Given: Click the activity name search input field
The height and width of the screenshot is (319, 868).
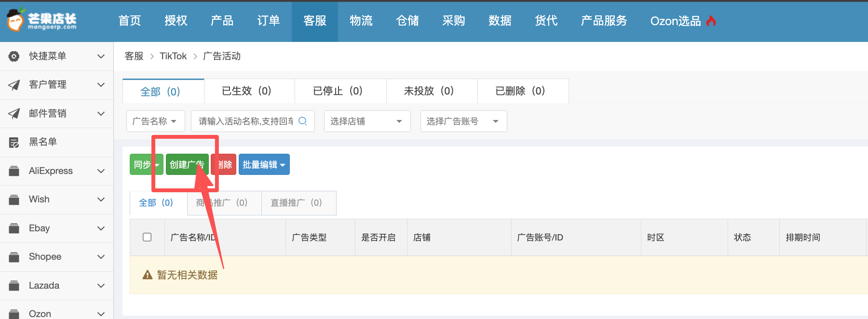Looking at the screenshot, I should (245, 121).
